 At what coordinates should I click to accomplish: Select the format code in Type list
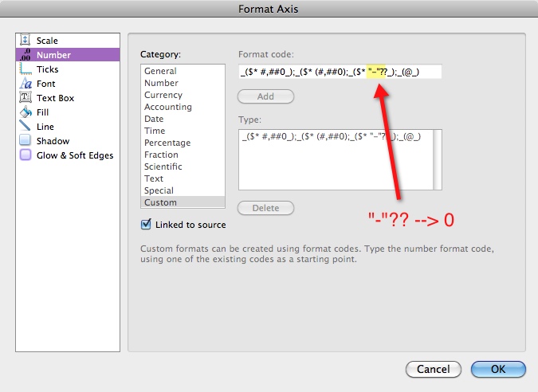click(x=330, y=137)
